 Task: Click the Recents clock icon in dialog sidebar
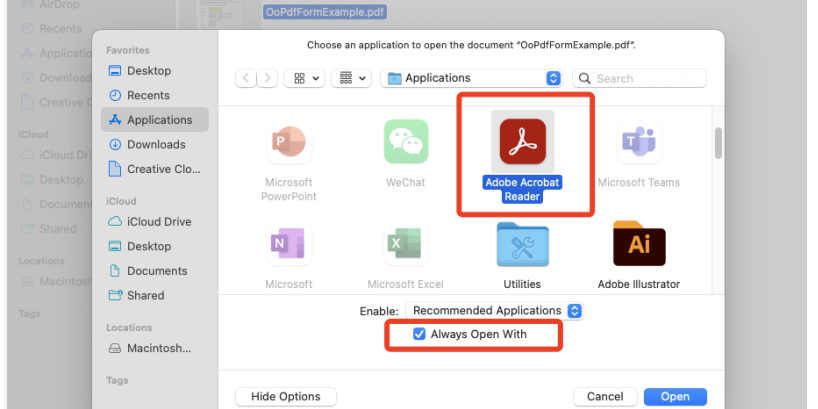[x=114, y=95]
